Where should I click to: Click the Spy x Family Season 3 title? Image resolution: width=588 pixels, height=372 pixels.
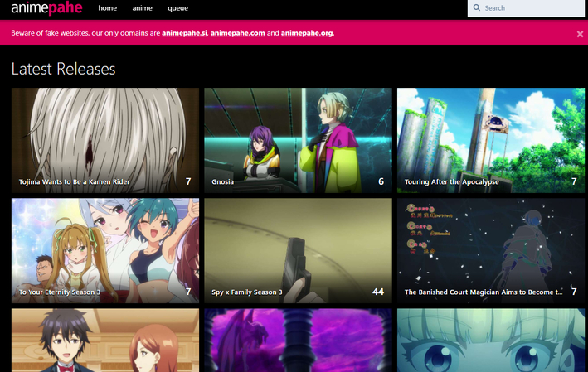pos(247,292)
